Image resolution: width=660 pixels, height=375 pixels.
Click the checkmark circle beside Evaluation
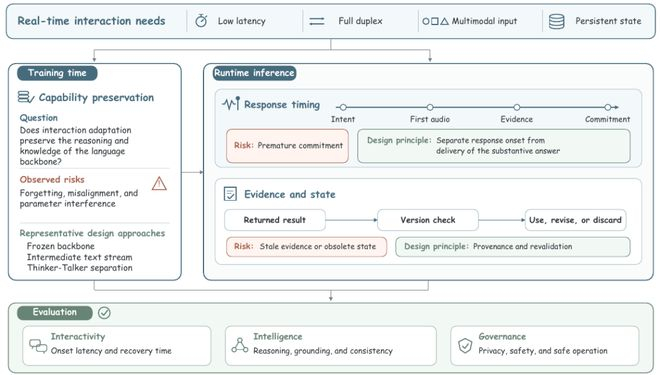[x=104, y=313]
